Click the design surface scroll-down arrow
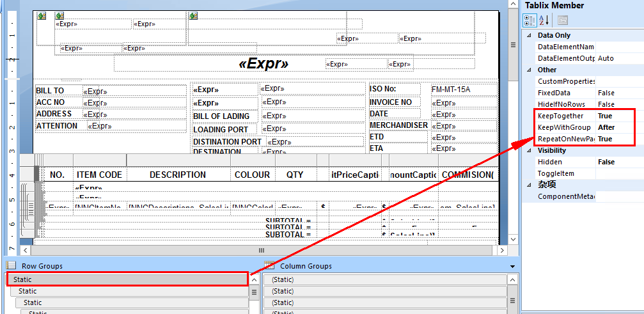 tap(513, 239)
